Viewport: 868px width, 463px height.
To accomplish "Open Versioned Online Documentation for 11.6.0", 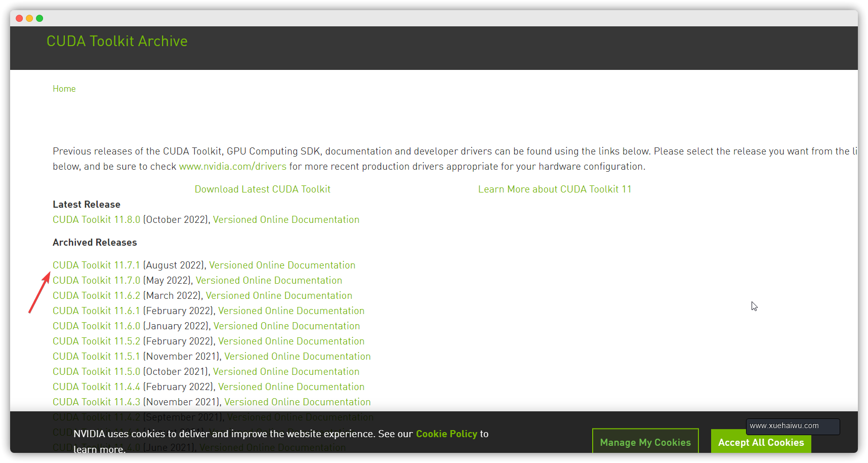I will tap(286, 326).
